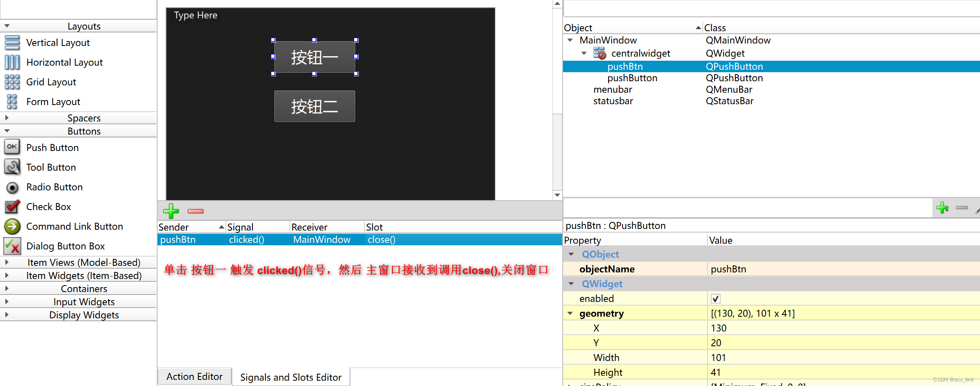
Task: Select the Horizontal Layout icon
Action: pyautogui.click(x=12, y=62)
